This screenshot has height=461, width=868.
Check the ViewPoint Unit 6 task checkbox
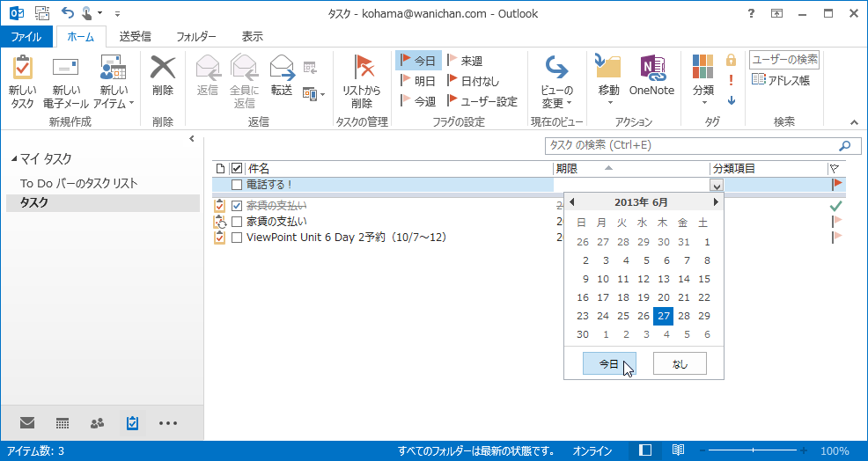click(237, 238)
